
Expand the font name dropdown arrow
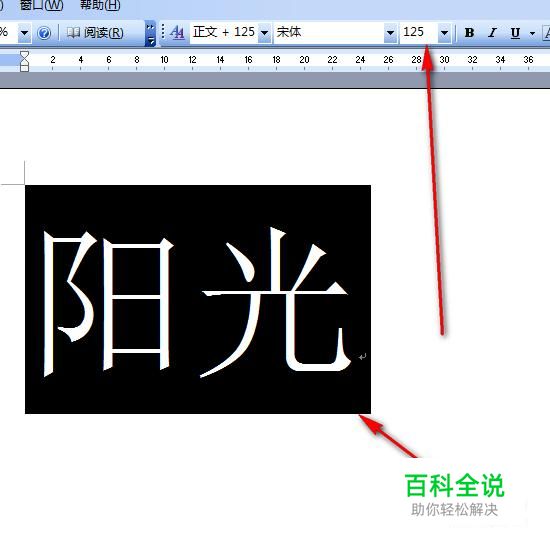pyautogui.click(x=390, y=33)
